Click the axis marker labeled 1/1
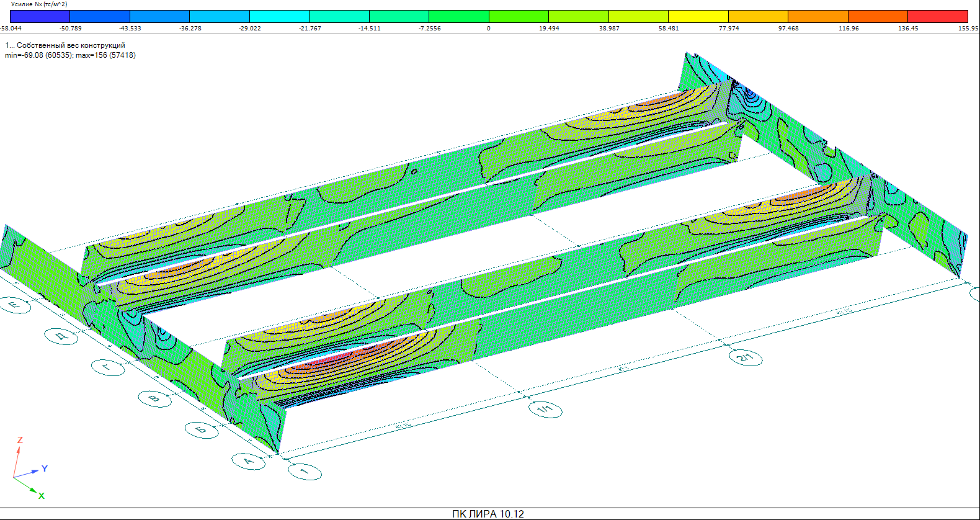 tap(545, 410)
